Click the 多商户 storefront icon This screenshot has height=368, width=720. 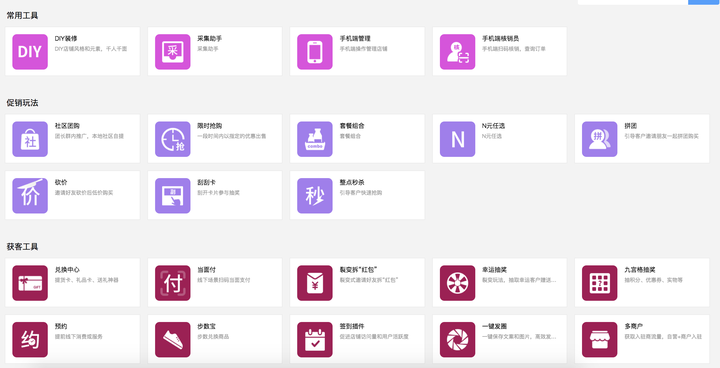600,340
